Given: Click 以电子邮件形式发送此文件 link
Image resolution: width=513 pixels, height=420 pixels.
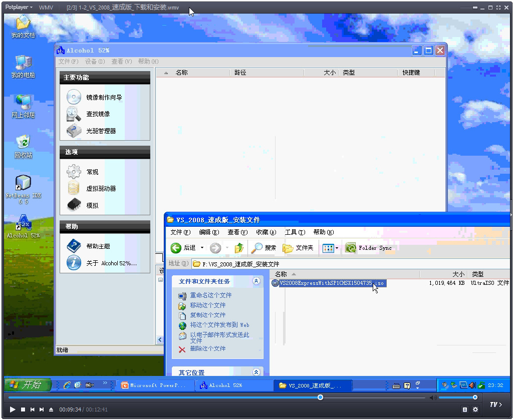Looking at the screenshot, I should pos(219,337).
